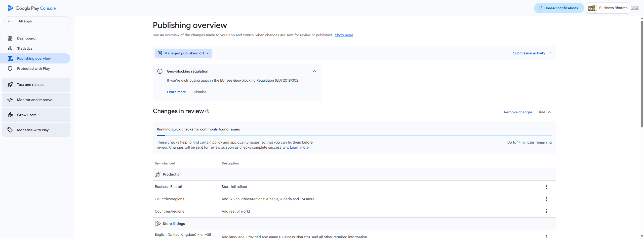
Task: Hide the Changes in review section
Action: point(544,112)
